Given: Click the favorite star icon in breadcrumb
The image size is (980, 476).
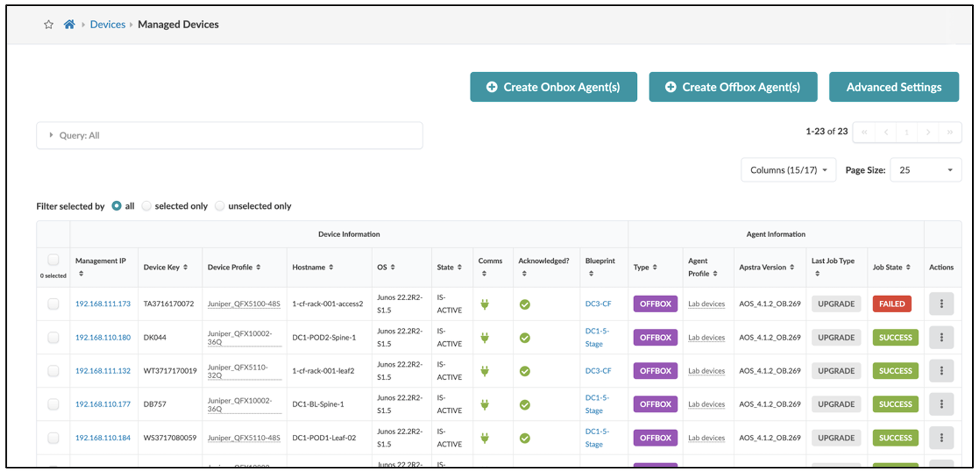Looking at the screenshot, I should [x=48, y=25].
